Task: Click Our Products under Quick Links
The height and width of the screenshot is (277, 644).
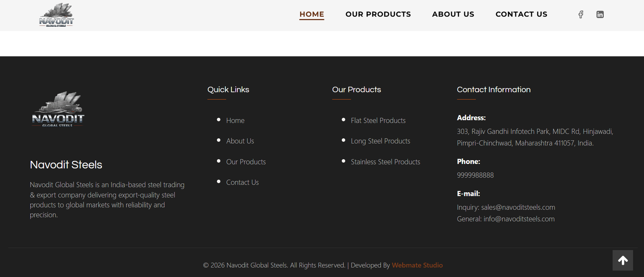Action: pyautogui.click(x=246, y=162)
